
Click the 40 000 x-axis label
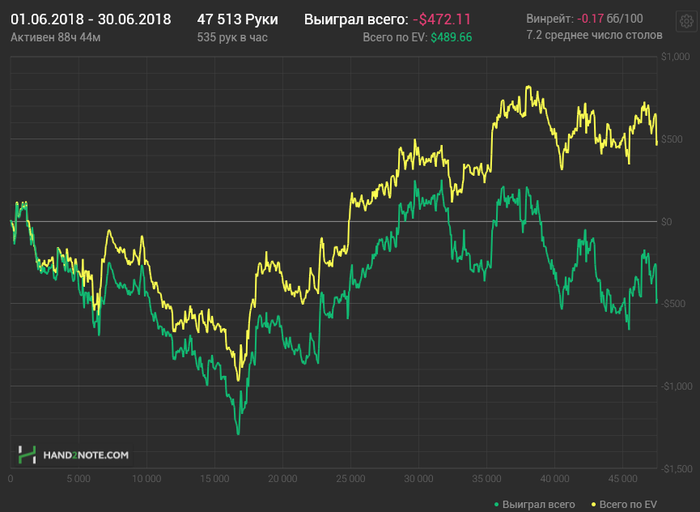[x=554, y=479]
